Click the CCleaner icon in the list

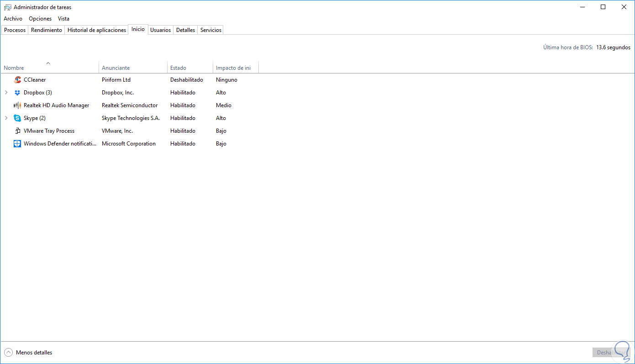coord(17,80)
